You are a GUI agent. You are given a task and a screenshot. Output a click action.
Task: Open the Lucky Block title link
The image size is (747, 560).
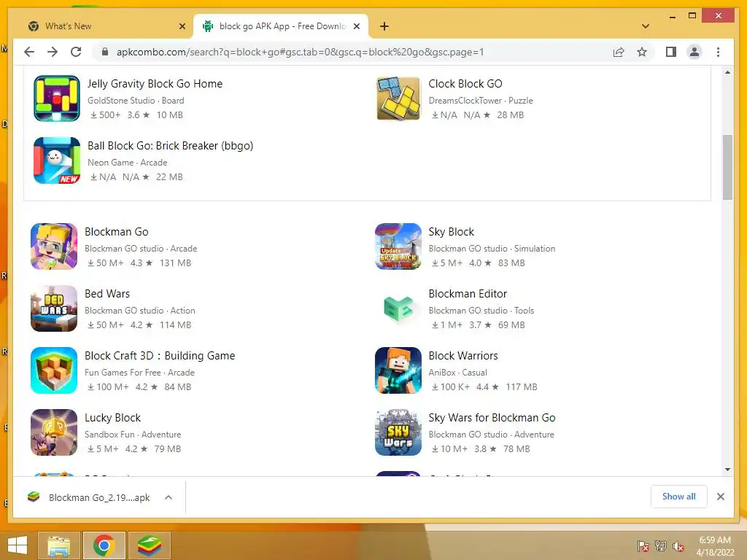point(112,418)
